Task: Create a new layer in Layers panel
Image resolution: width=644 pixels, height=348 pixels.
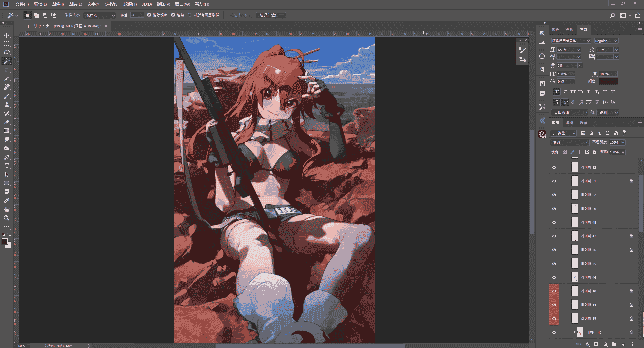Action: coord(624,344)
